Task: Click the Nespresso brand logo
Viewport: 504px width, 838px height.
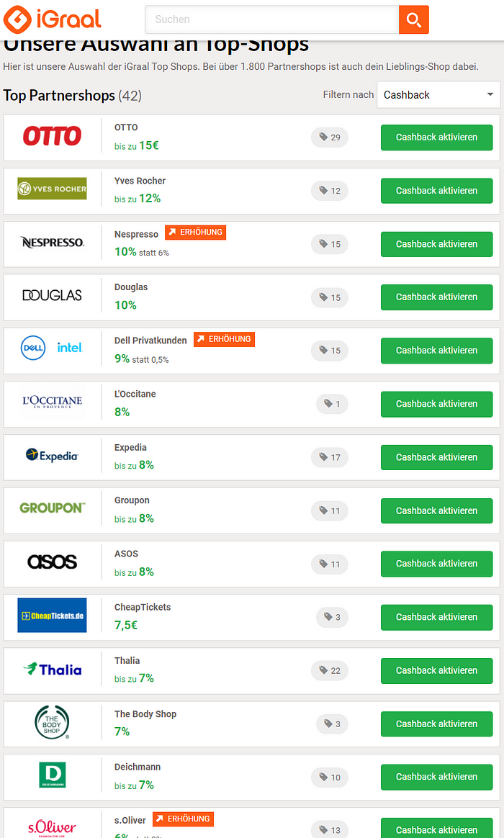Action: click(52, 243)
